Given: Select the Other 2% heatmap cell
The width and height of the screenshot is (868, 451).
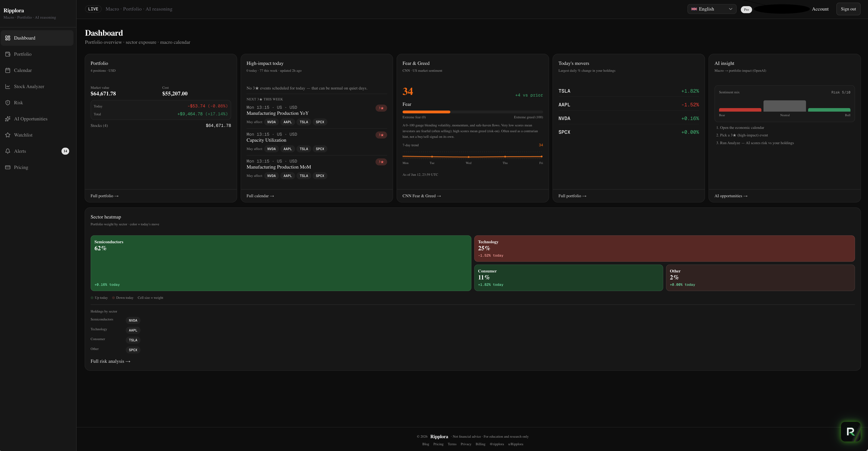Looking at the screenshot, I should (760, 278).
